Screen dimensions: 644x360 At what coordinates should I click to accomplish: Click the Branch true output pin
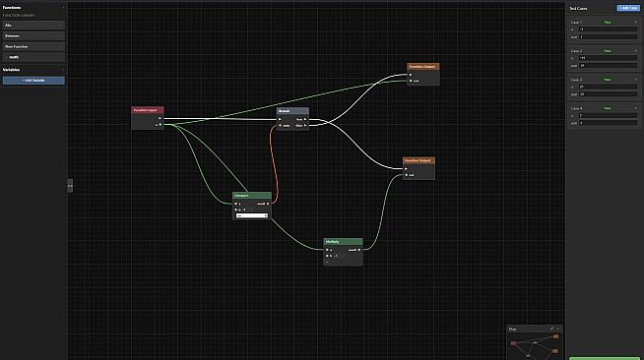click(x=305, y=119)
